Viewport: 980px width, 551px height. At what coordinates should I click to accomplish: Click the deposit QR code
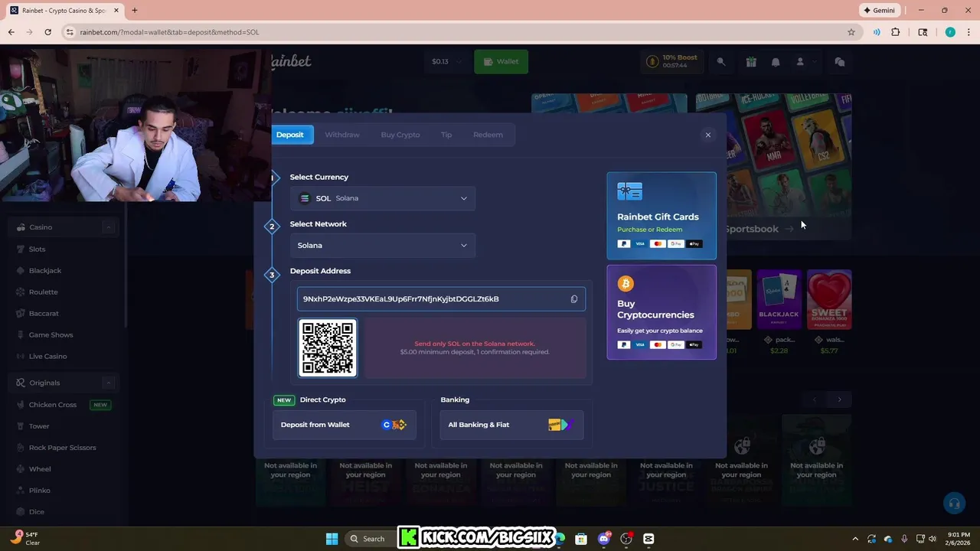[328, 347]
